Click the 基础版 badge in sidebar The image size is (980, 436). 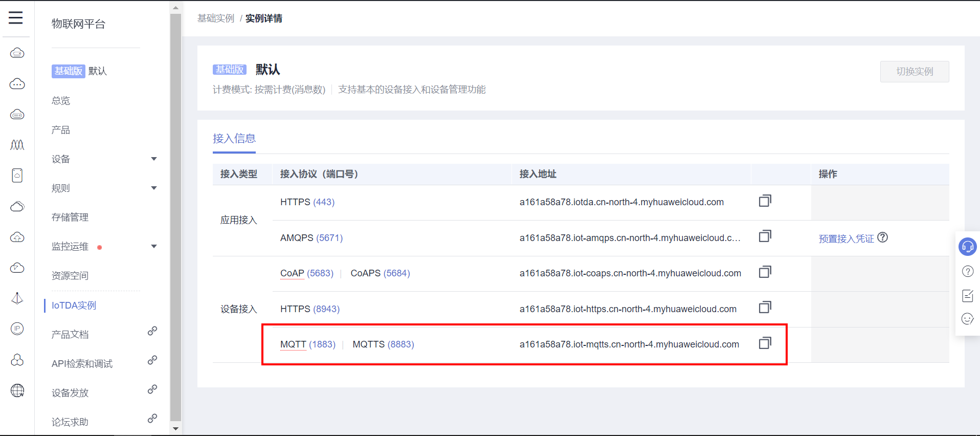(x=68, y=71)
